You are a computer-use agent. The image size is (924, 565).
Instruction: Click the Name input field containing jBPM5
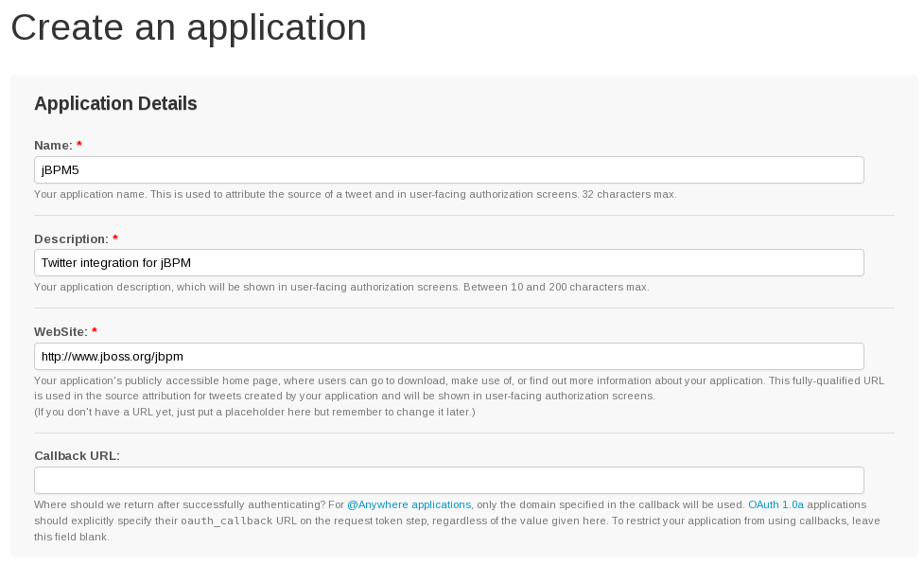tap(448, 170)
